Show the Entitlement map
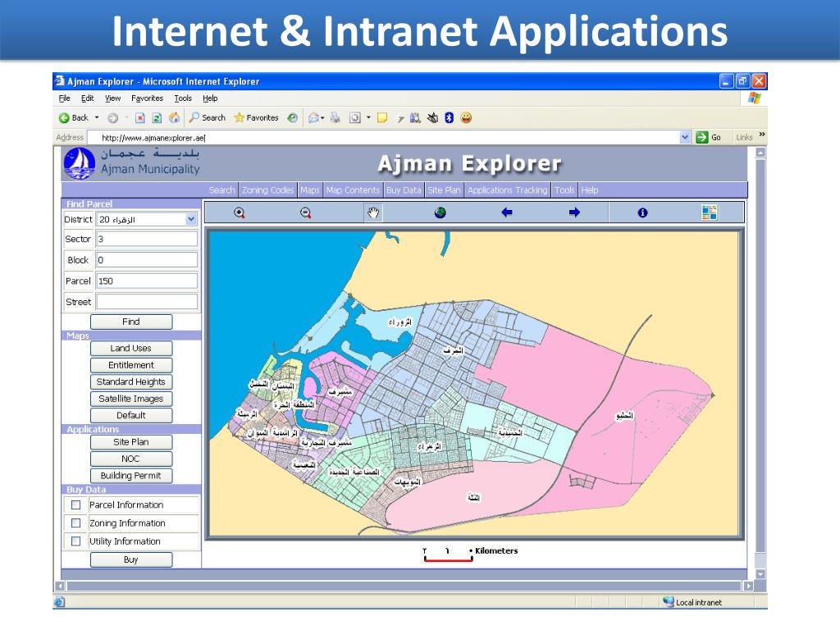The image size is (840, 630). (x=131, y=365)
